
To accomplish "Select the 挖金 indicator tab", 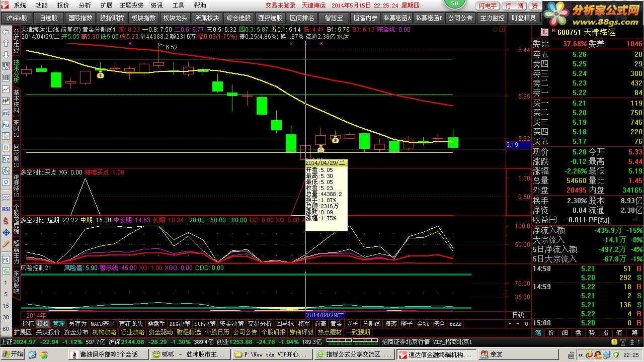I will [439, 324].
